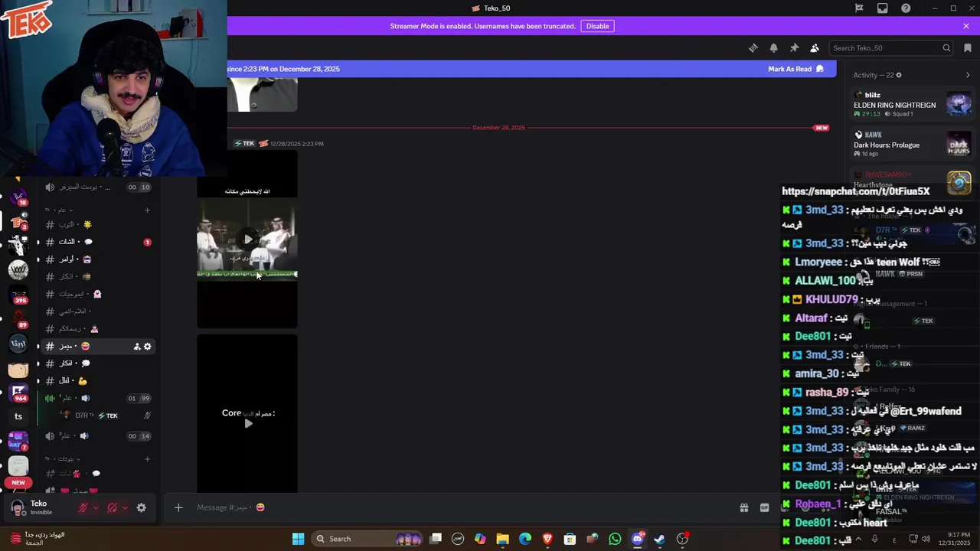Add channel to the عام category
The width and height of the screenshot is (980, 551).
coord(148,210)
